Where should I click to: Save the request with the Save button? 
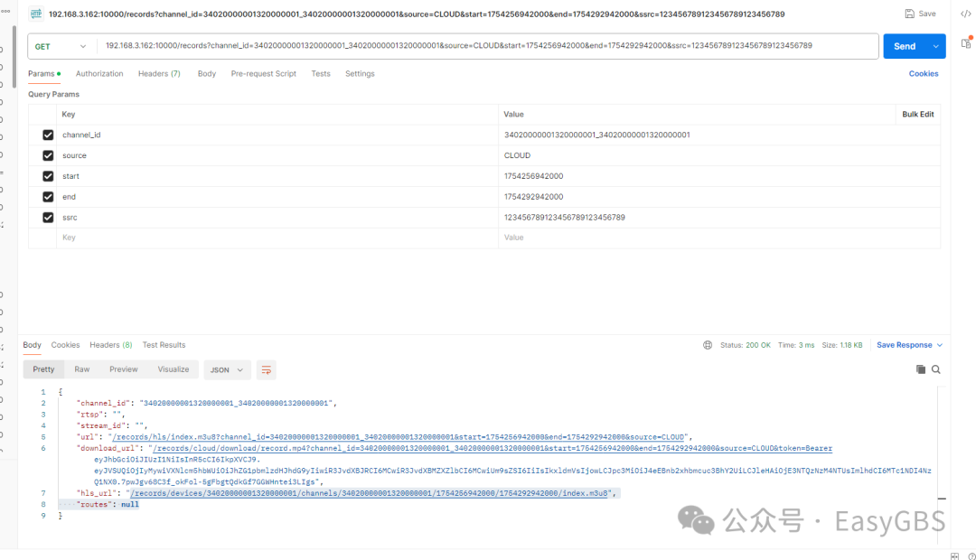tap(920, 14)
